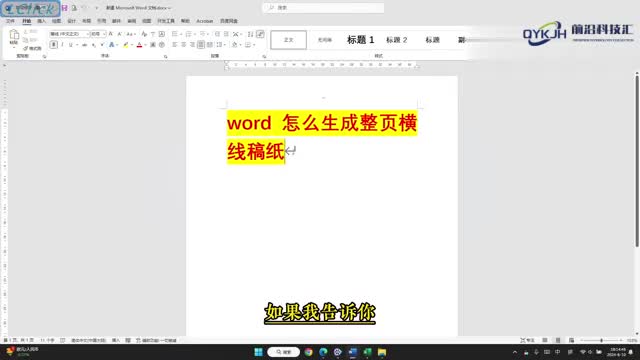Click the Save icon in title bar

tap(65, 8)
